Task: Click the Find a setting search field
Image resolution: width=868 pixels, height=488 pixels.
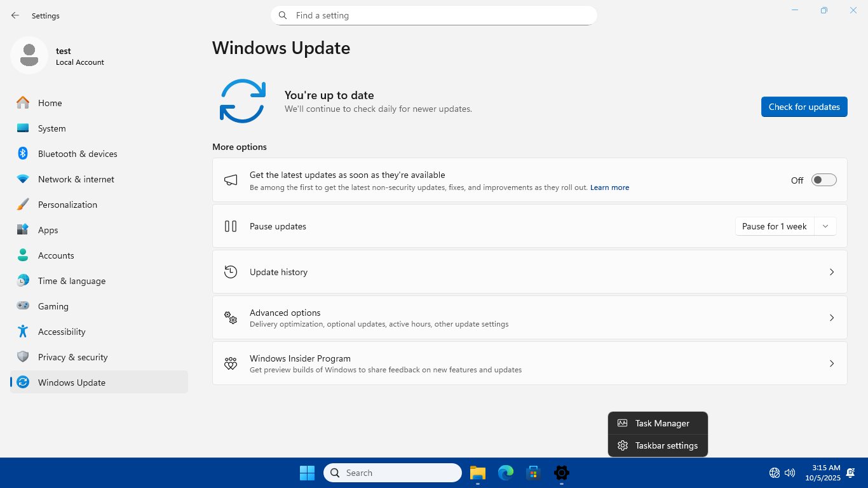Action: [x=433, y=15]
